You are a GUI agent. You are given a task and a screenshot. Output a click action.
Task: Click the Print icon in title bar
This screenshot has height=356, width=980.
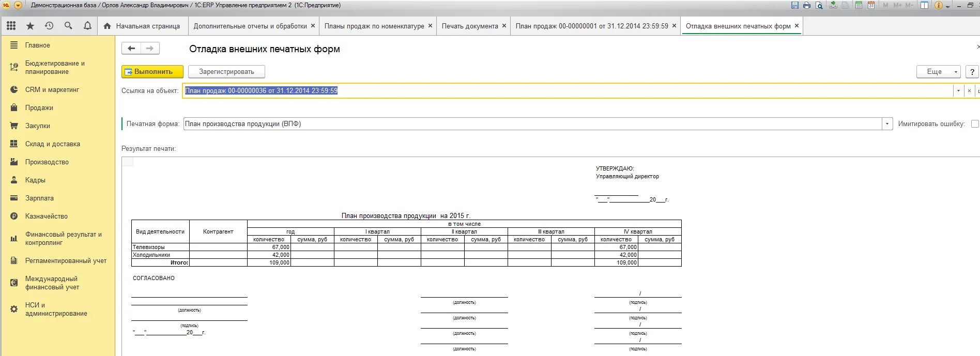click(807, 5)
